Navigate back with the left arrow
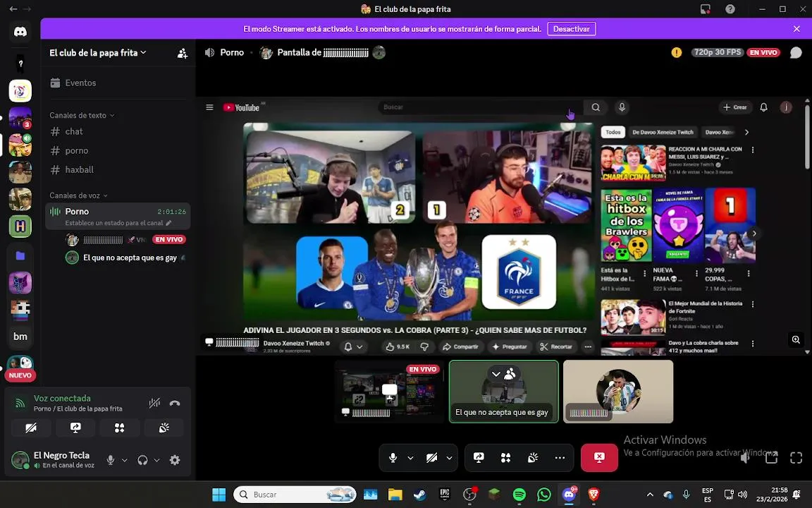This screenshot has height=508, width=812. (x=13, y=8)
